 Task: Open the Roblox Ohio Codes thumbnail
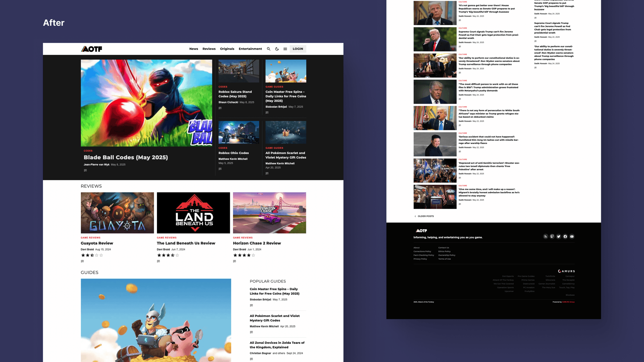[x=239, y=132]
